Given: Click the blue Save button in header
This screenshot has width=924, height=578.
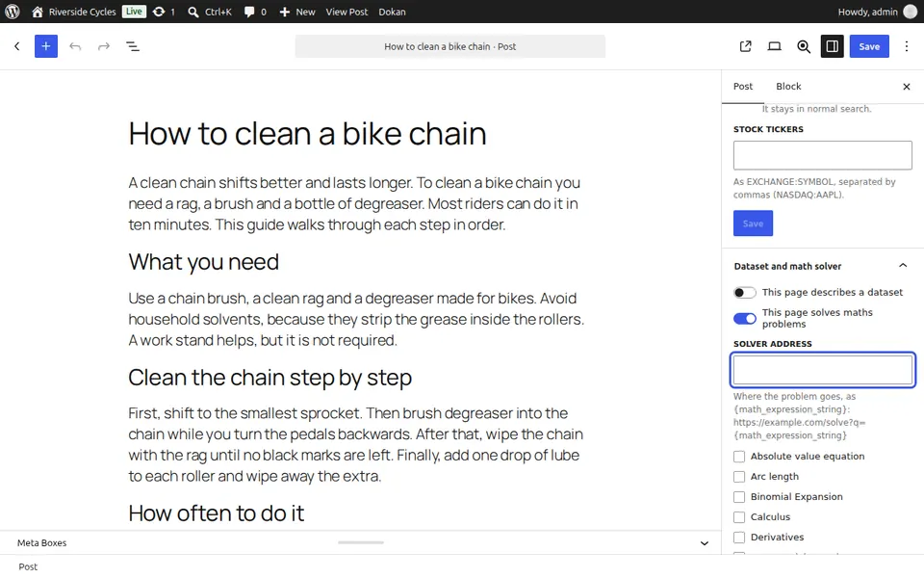Looking at the screenshot, I should pos(869,46).
